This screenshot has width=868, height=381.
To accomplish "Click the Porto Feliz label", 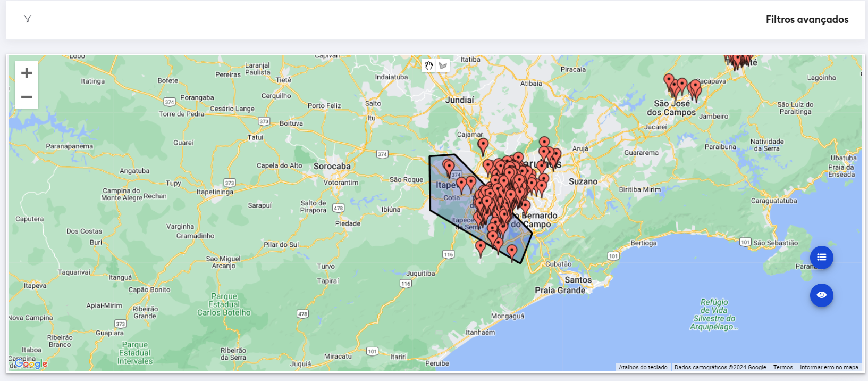I will 324,106.
